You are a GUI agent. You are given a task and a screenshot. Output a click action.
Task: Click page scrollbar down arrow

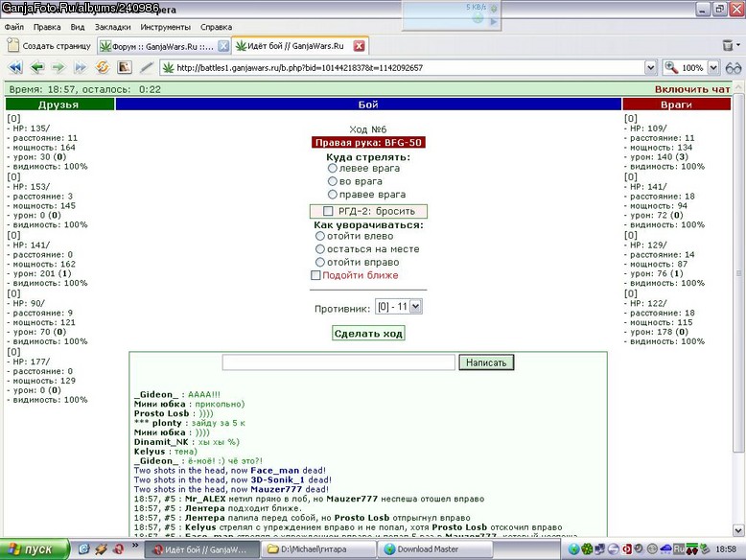(738, 529)
